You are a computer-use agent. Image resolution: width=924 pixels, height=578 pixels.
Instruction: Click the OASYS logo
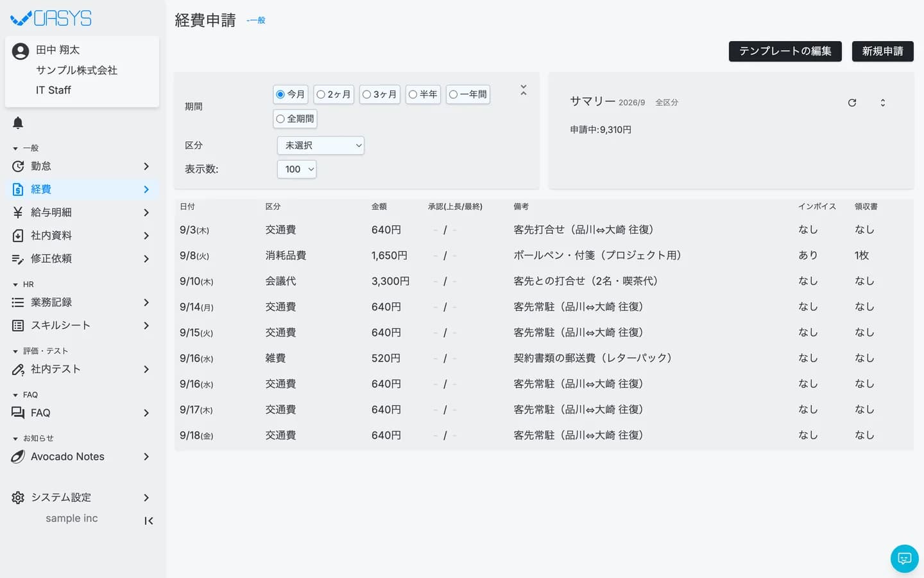coord(51,18)
